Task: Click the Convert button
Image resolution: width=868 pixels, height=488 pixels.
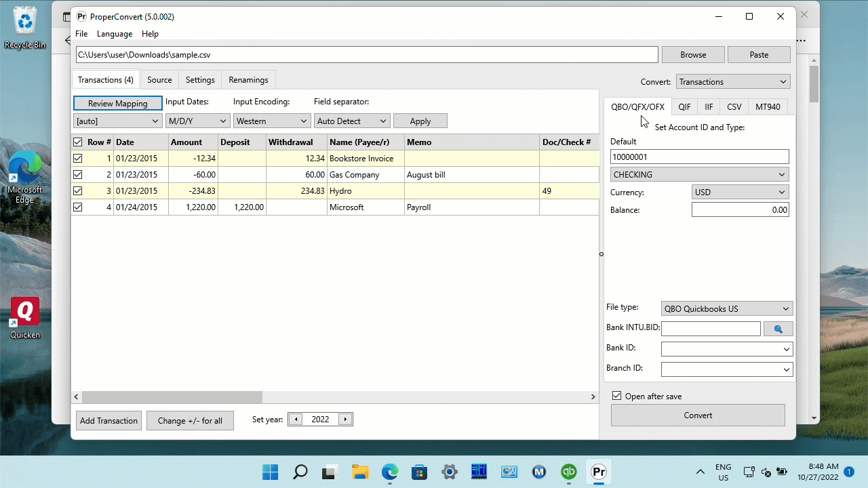Action: coord(698,415)
